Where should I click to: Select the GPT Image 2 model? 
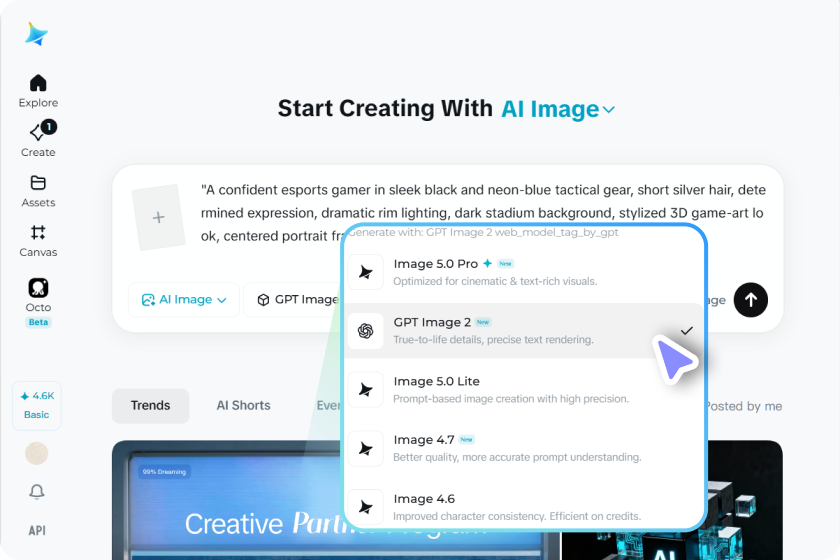(523, 331)
